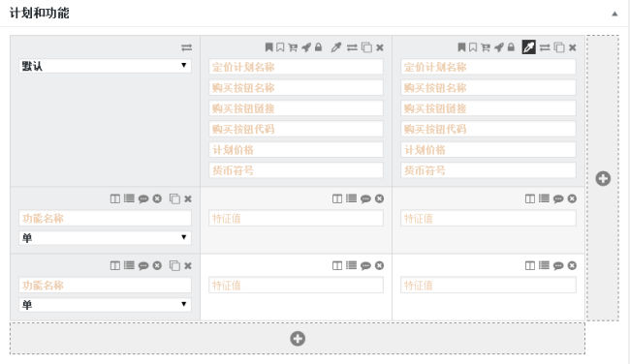Focus 购买按钮链接 field in first plan column
Screen dimensions: 630x364
tap(297, 108)
